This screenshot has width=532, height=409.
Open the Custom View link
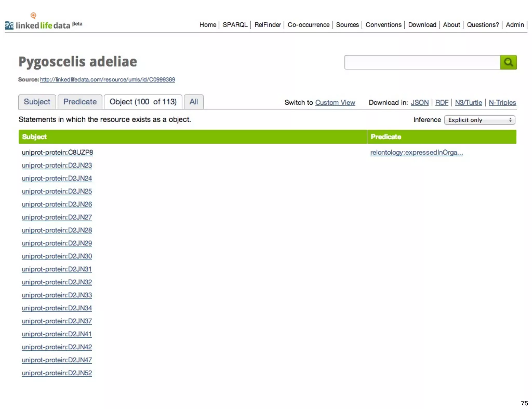(335, 103)
